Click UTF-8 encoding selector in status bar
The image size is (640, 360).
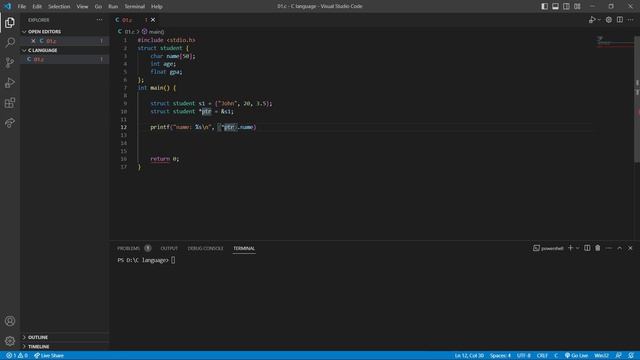(x=524, y=356)
